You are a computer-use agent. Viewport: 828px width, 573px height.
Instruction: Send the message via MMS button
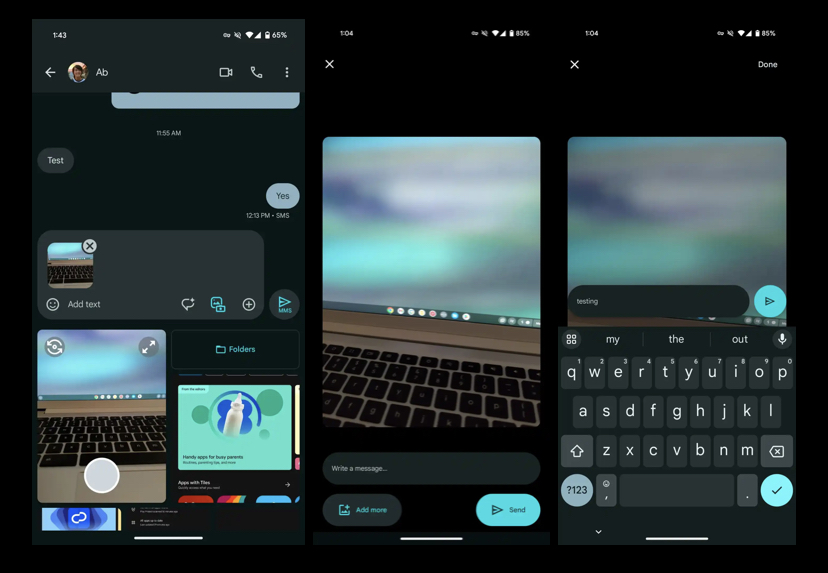284,304
